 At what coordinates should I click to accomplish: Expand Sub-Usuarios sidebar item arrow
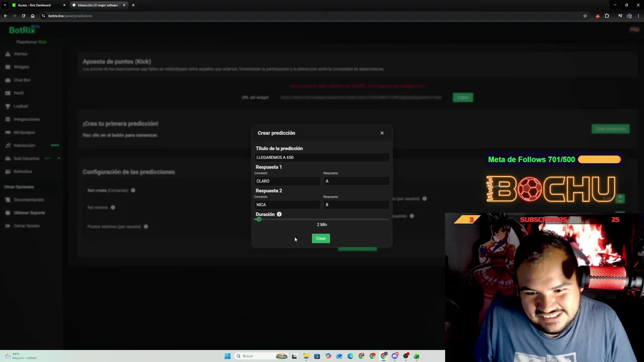(58, 158)
